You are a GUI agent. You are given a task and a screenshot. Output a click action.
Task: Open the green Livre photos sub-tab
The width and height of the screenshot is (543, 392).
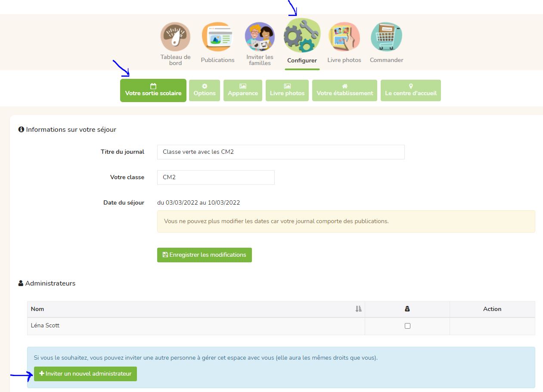click(x=287, y=90)
